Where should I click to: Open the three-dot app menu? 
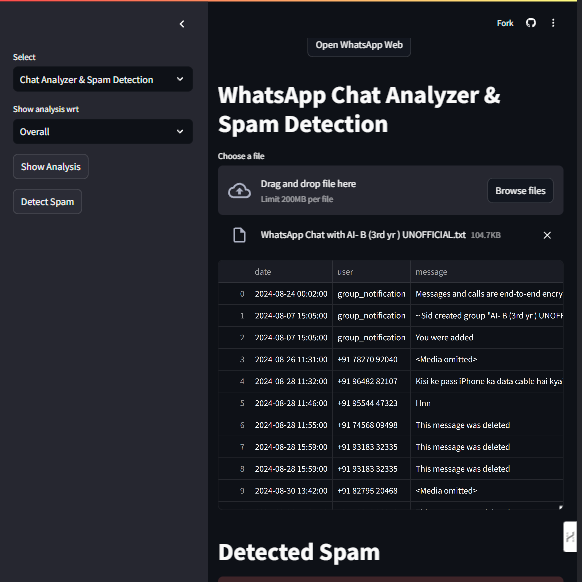click(553, 23)
